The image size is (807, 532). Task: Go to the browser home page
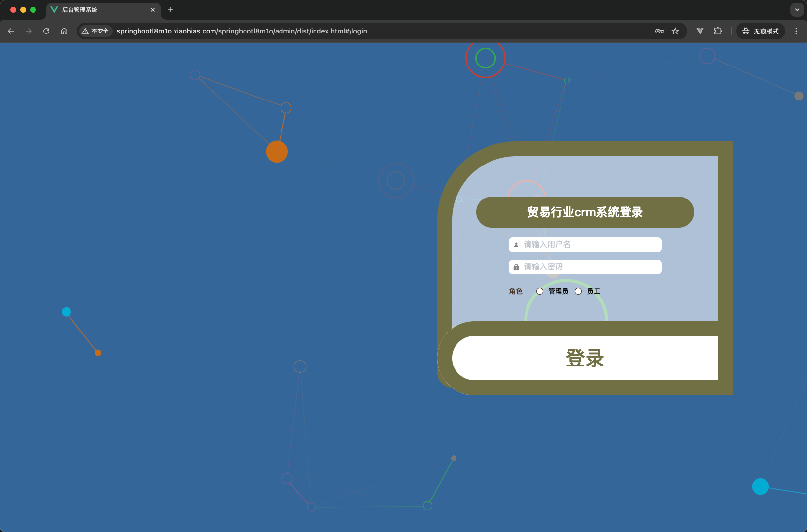tap(64, 31)
